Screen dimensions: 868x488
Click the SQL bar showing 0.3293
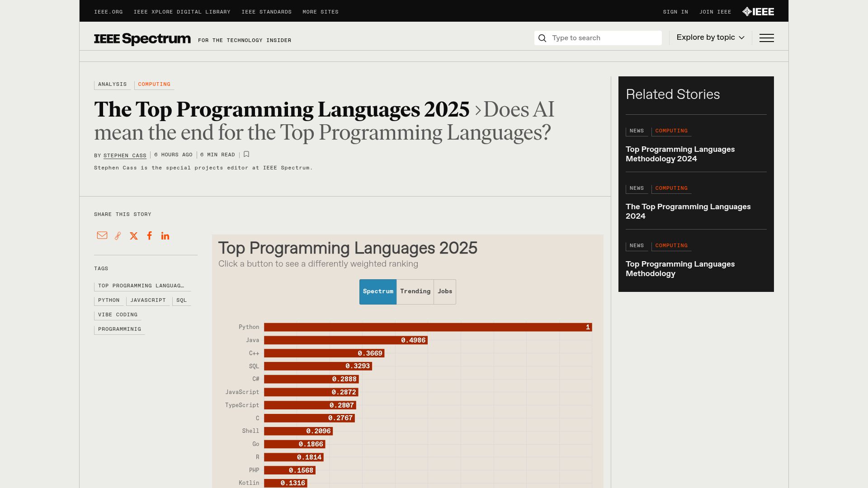tap(318, 366)
